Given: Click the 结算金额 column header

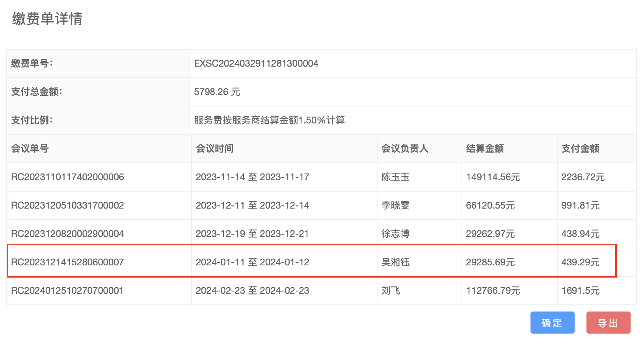Looking at the screenshot, I should [x=485, y=149].
